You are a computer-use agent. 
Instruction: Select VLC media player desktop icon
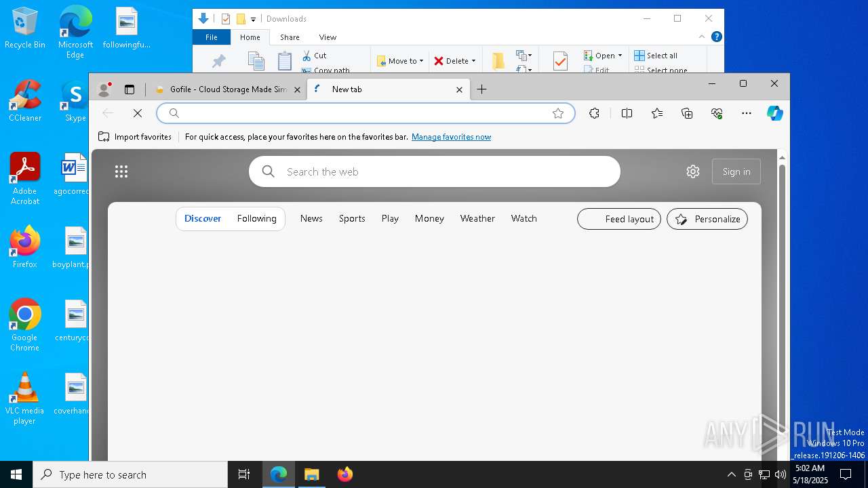tap(24, 399)
